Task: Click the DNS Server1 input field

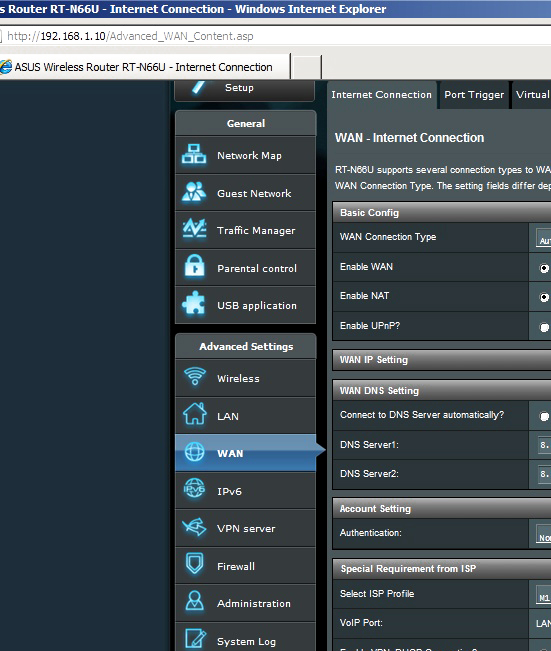Action: pos(544,445)
